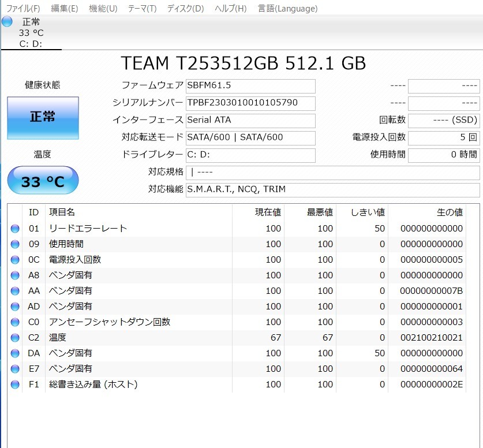Click the status orb for 09 使用時間
The width and height of the screenshot is (483, 448).
click(x=15, y=244)
